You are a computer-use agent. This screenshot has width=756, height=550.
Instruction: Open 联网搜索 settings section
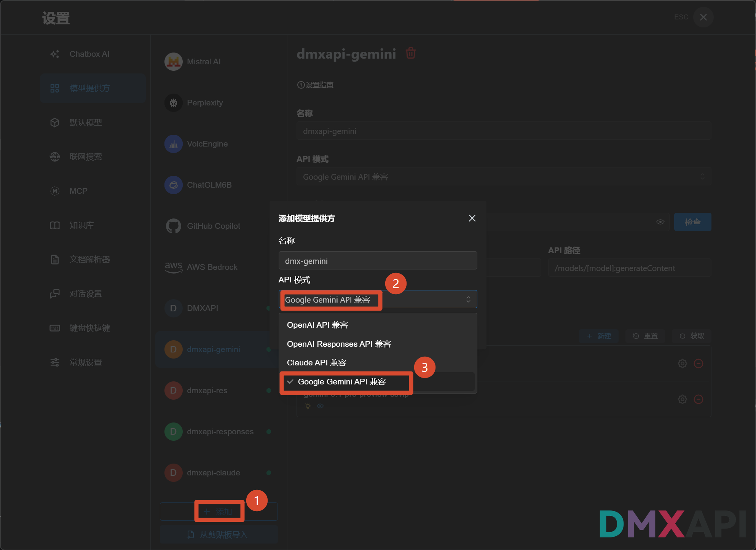[93, 157]
